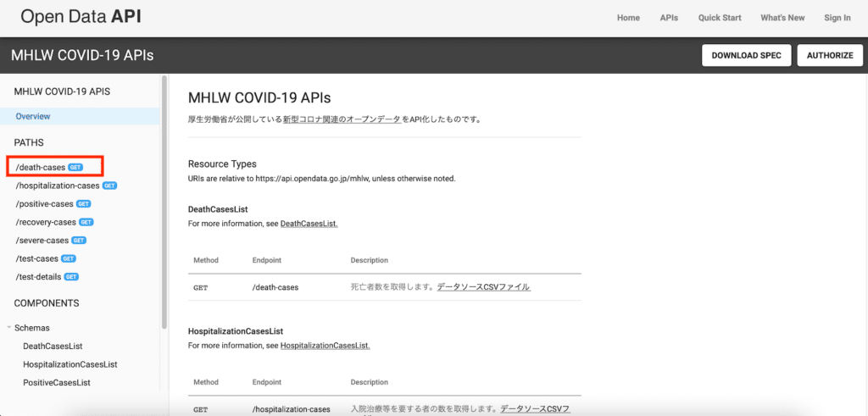Select the Schemas tree label
Viewport: 868px width, 416px height.
(32, 328)
